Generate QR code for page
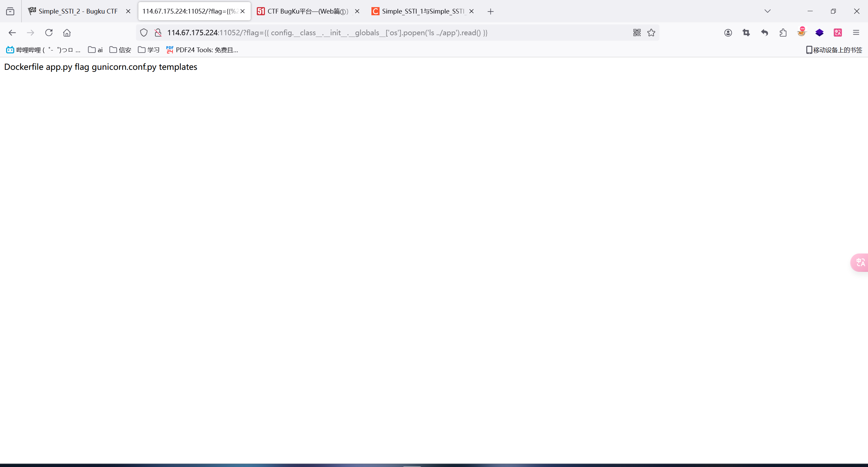This screenshot has height=467, width=868. [637, 33]
